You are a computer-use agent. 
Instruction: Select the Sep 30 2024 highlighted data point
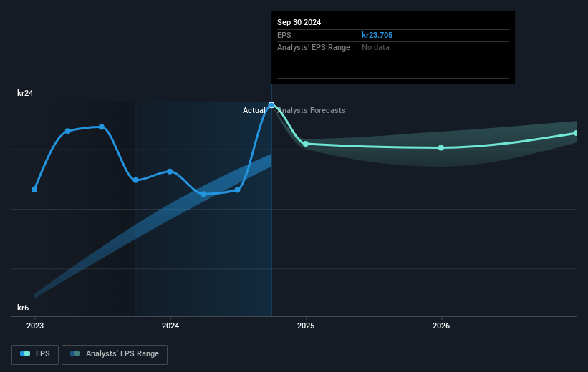pos(271,105)
